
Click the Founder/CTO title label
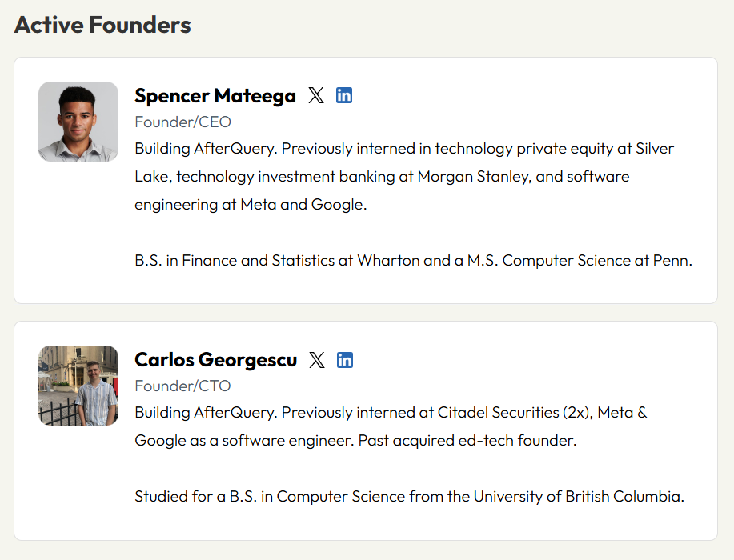(183, 386)
